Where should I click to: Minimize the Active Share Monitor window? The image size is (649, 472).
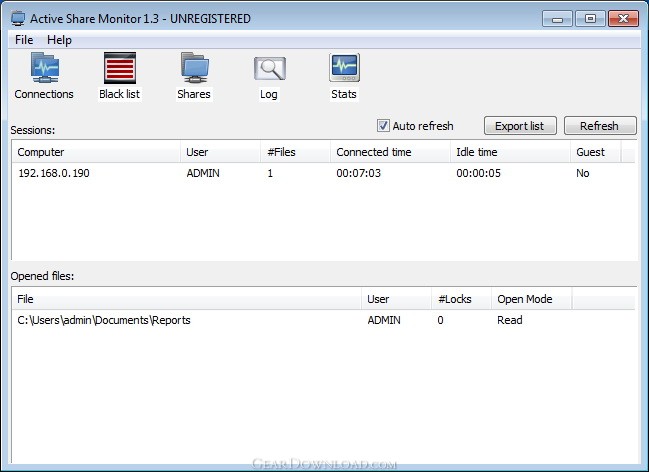point(558,19)
